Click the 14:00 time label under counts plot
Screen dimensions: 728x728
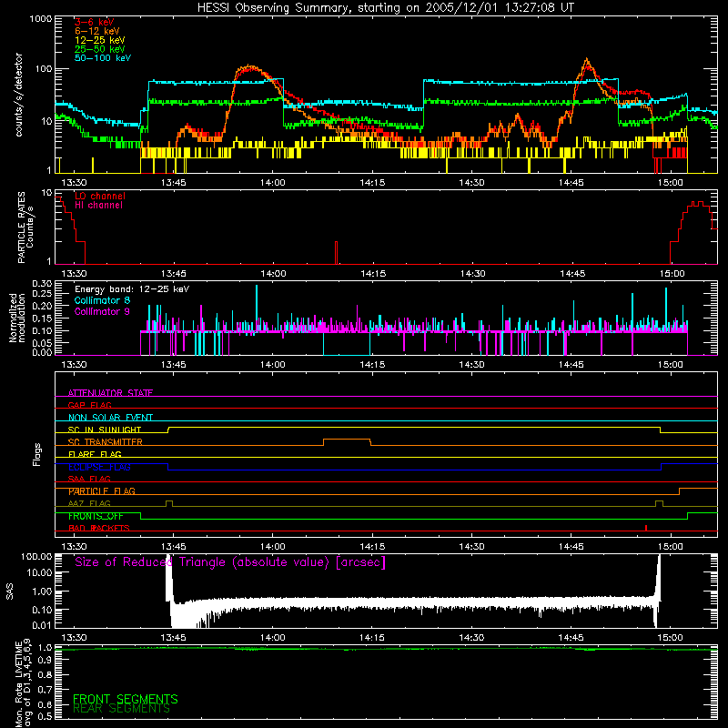273,183
